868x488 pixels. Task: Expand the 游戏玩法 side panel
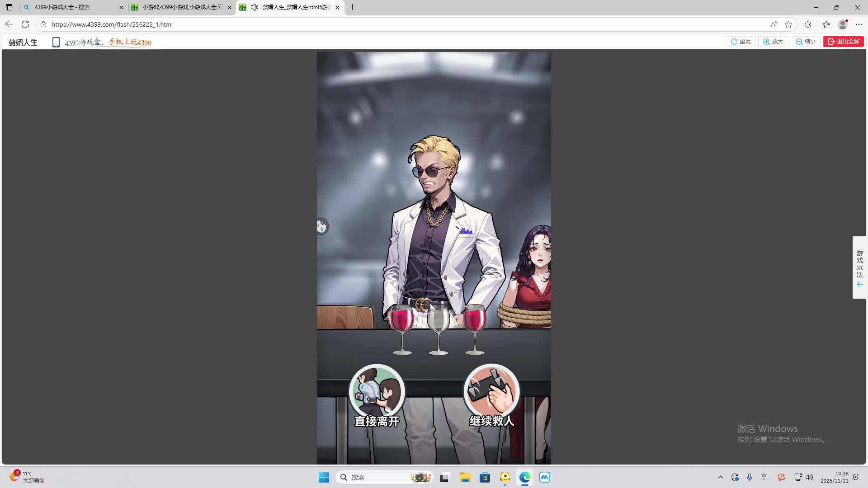(x=859, y=267)
